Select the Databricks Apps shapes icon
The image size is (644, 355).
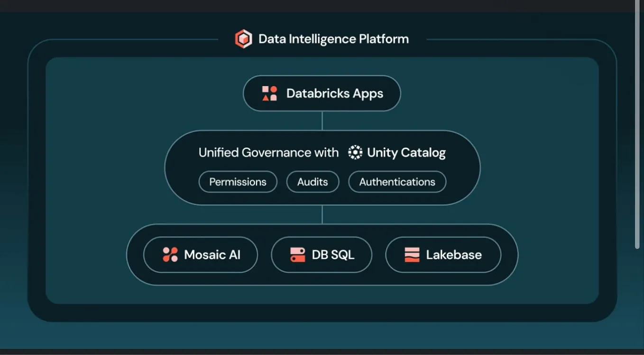(x=269, y=93)
